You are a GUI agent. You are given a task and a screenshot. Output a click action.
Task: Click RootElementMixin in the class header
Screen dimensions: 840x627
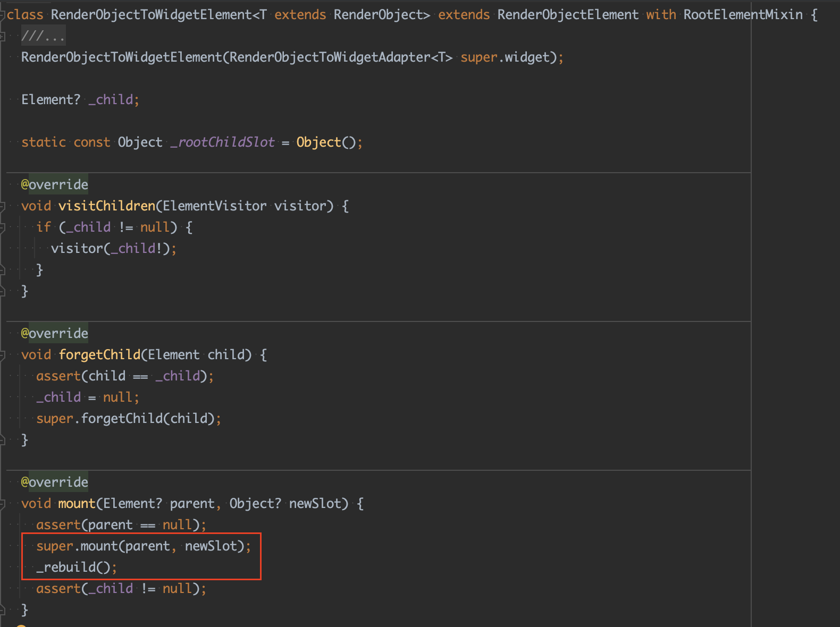pyautogui.click(x=743, y=14)
